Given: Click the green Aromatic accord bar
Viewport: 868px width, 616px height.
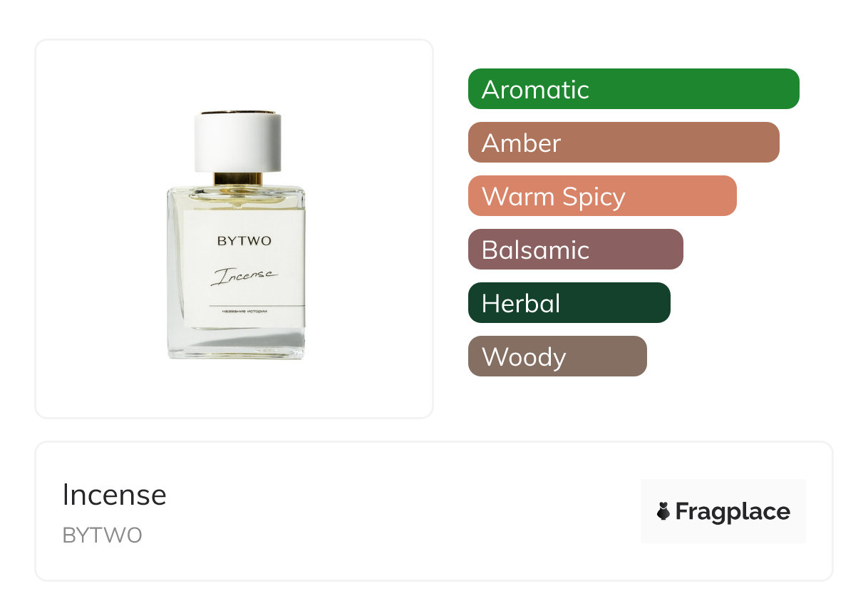Looking at the screenshot, I should 634,89.
